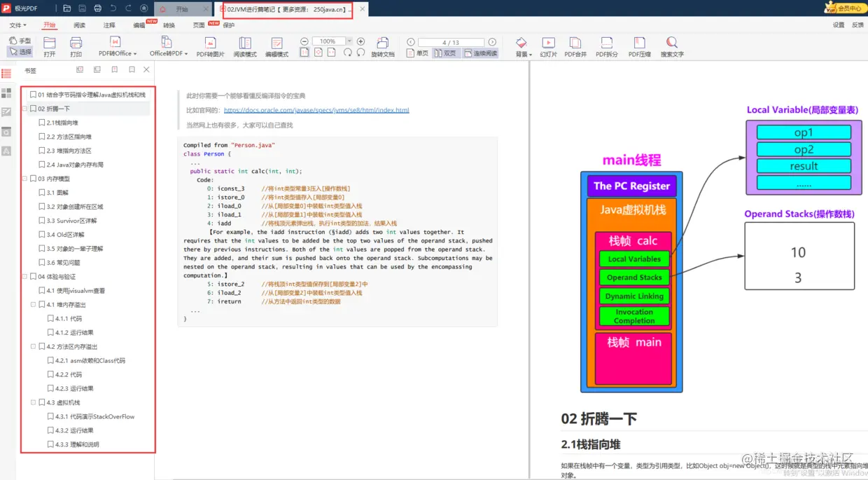The image size is (868, 480).
Task: Open the 文件 file menu dropdown
Action: [17, 25]
